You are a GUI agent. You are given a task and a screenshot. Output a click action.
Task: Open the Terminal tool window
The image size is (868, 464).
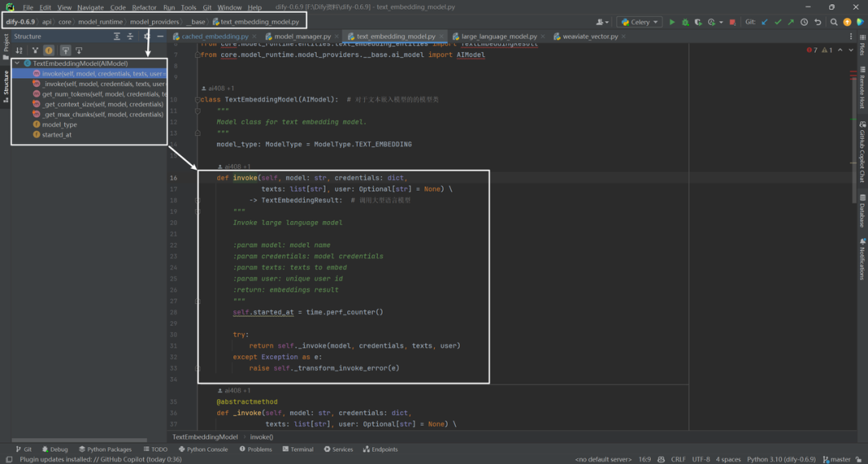tap(297, 449)
